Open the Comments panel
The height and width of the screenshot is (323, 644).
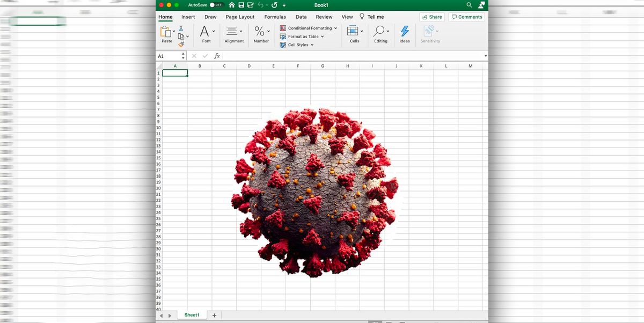(466, 17)
